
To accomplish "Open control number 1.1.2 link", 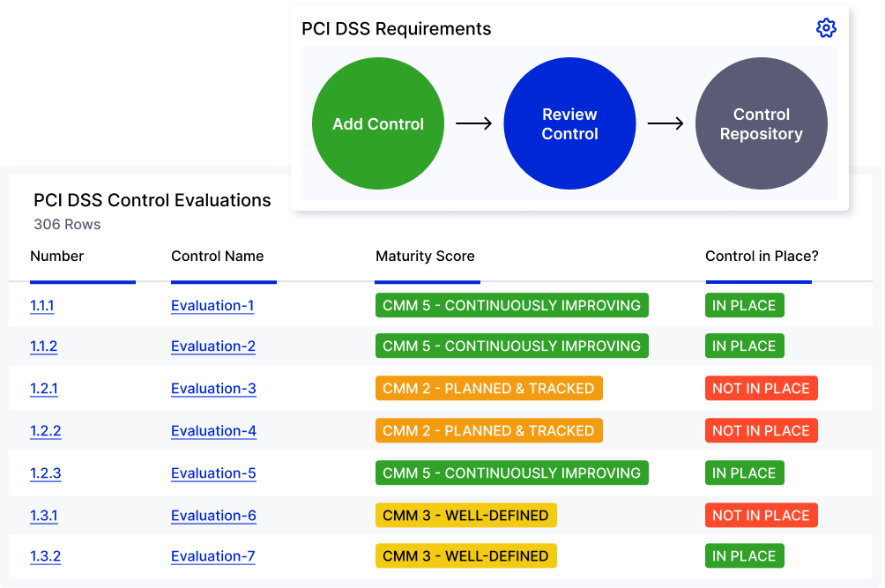I will coord(43,346).
